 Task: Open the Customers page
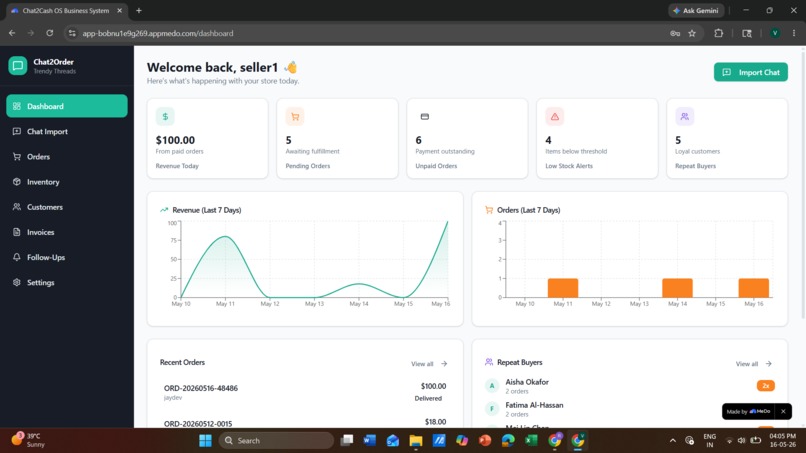click(67, 207)
